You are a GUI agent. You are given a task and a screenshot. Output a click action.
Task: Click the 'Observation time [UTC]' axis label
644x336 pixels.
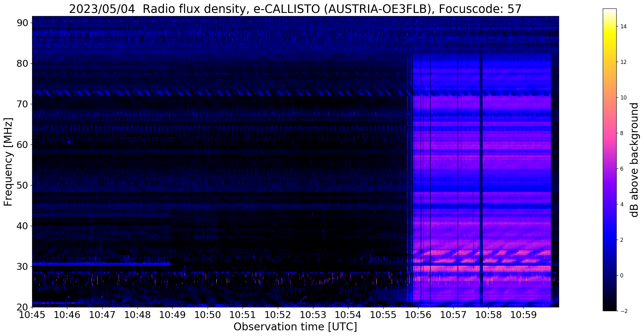[295, 327]
